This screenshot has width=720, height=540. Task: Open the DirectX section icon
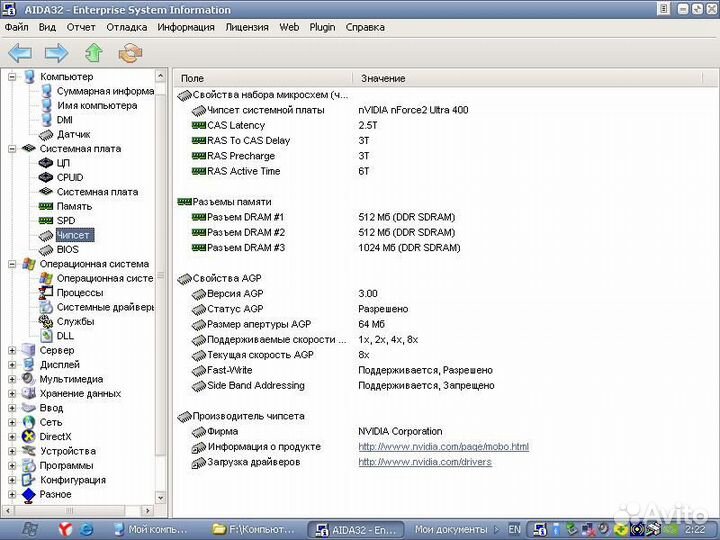point(29,436)
